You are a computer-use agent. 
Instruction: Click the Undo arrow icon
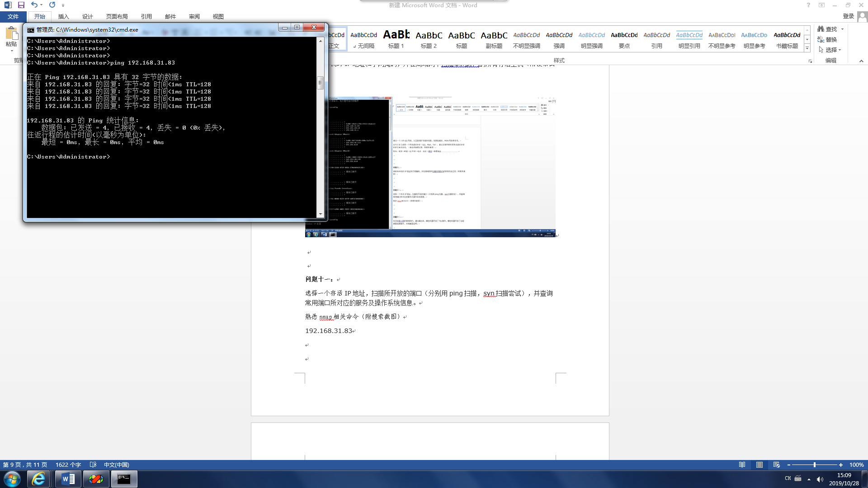[34, 5]
